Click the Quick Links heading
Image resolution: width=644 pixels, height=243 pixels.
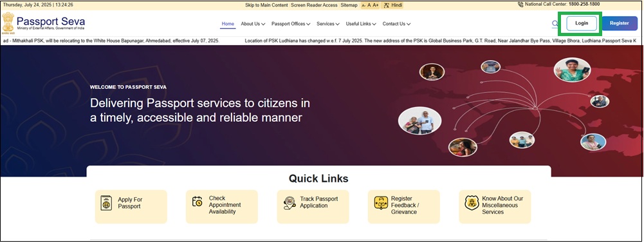tap(318, 179)
